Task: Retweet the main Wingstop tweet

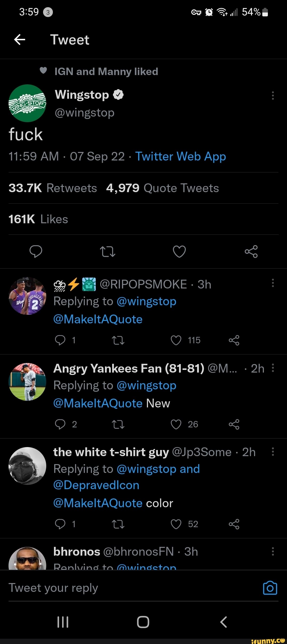Action: (x=108, y=251)
